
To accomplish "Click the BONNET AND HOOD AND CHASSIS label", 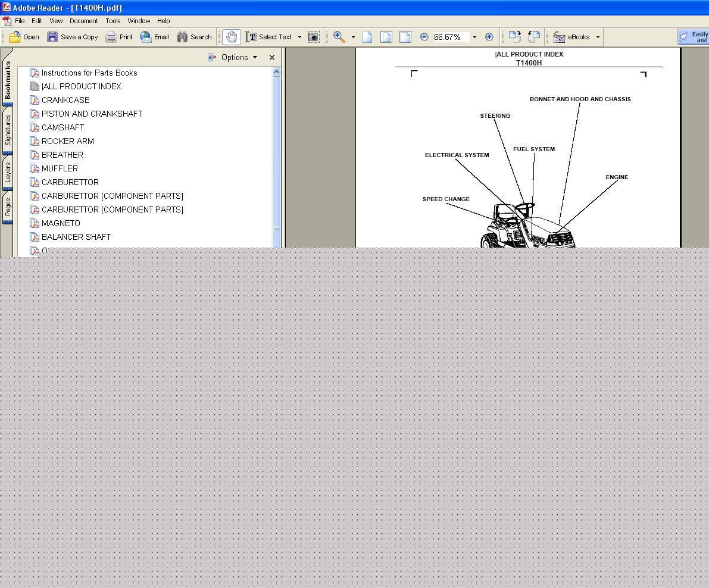I will [x=580, y=99].
